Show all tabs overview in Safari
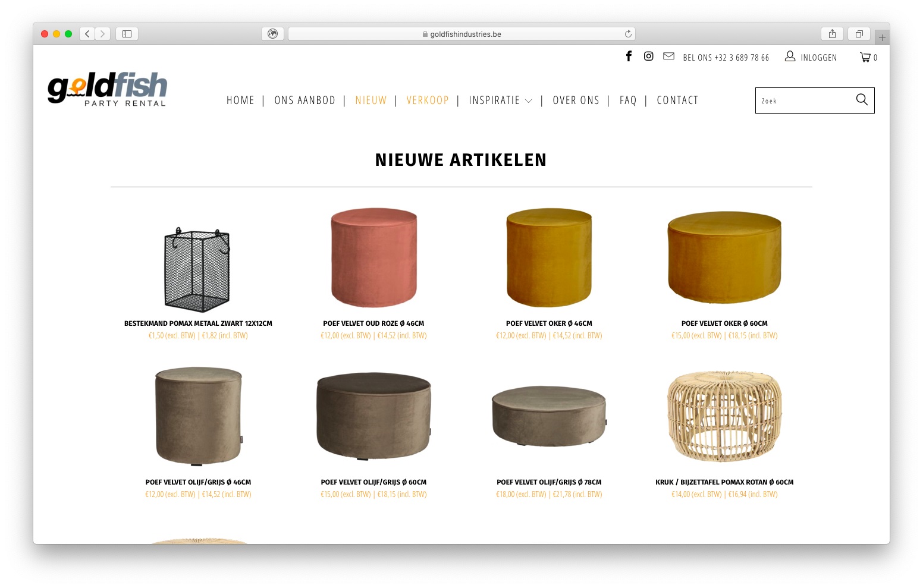This screenshot has width=923, height=588. point(859,34)
